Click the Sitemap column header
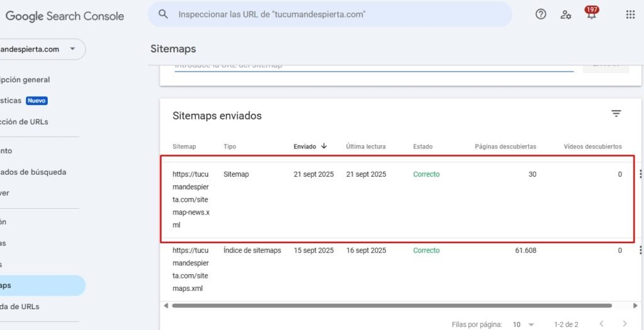Image resolution: width=644 pixels, height=330 pixels. point(184,146)
